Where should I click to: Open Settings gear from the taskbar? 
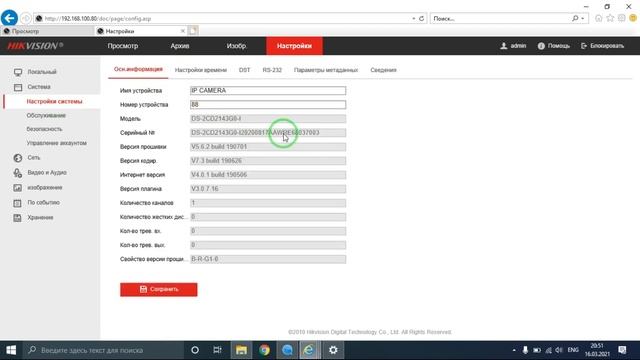(333, 350)
